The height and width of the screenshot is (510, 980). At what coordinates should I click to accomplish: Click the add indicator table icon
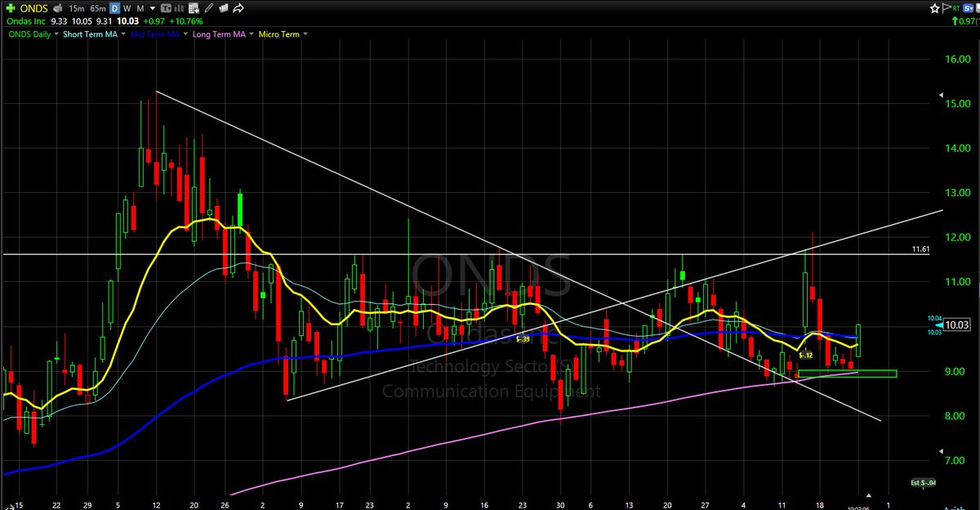point(194,8)
